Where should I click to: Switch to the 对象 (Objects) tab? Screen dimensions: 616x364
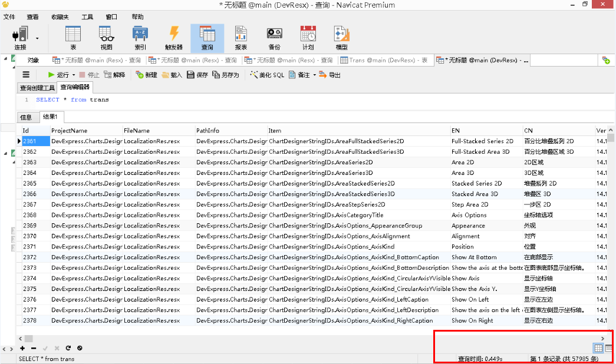33,61
